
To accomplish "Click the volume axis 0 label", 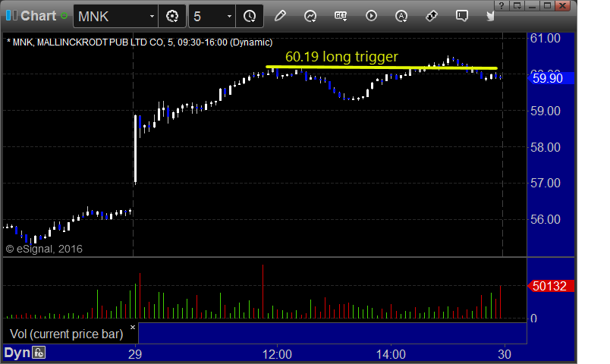I will click(534, 318).
